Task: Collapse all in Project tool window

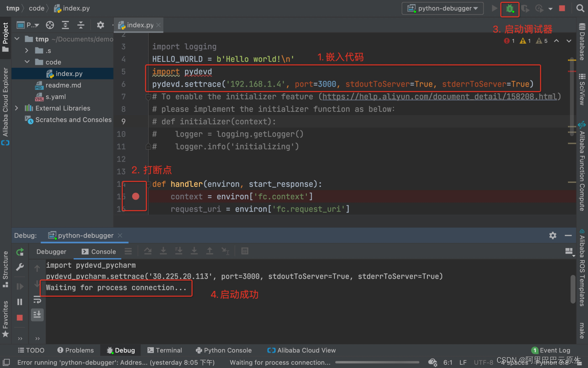Action: pyautogui.click(x=81, y=25)
